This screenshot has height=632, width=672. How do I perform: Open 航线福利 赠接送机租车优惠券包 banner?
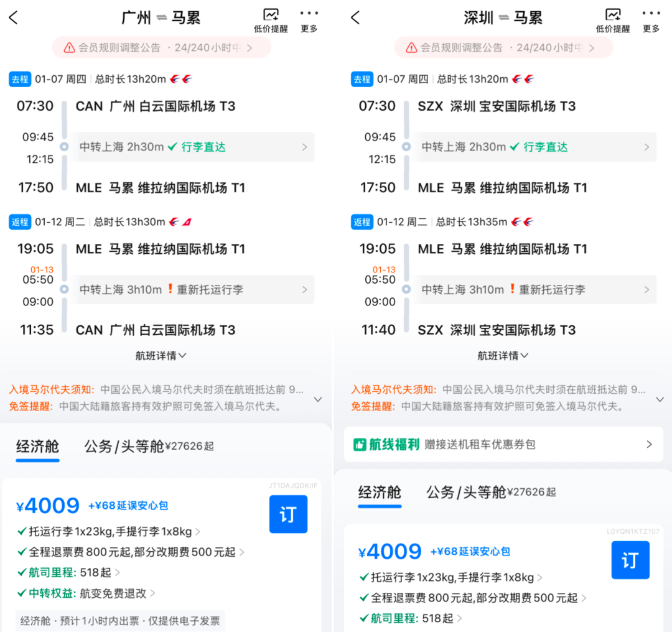pos(503,444)
